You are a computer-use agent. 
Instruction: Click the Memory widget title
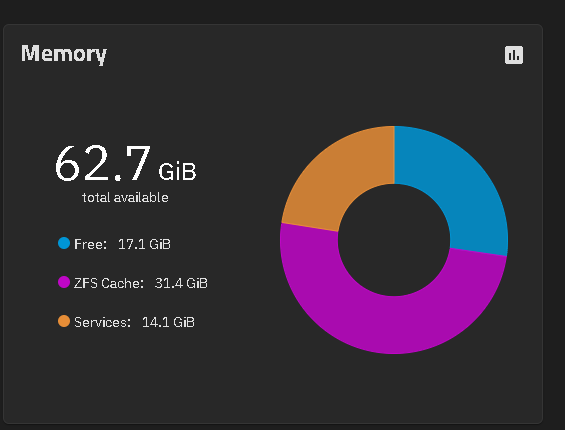click(64, 54)
